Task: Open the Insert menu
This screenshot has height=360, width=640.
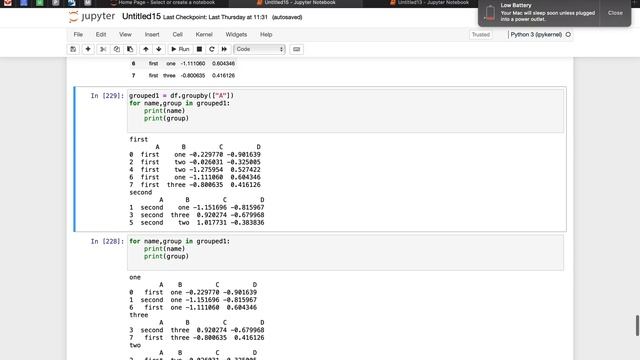Action: point(152,35)
